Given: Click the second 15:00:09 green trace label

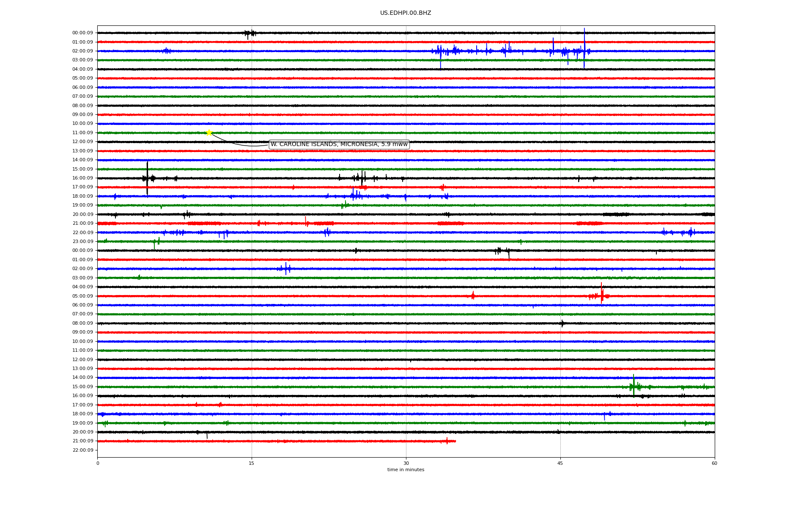Looking at the screenshot, I should [x=82, y=387].
